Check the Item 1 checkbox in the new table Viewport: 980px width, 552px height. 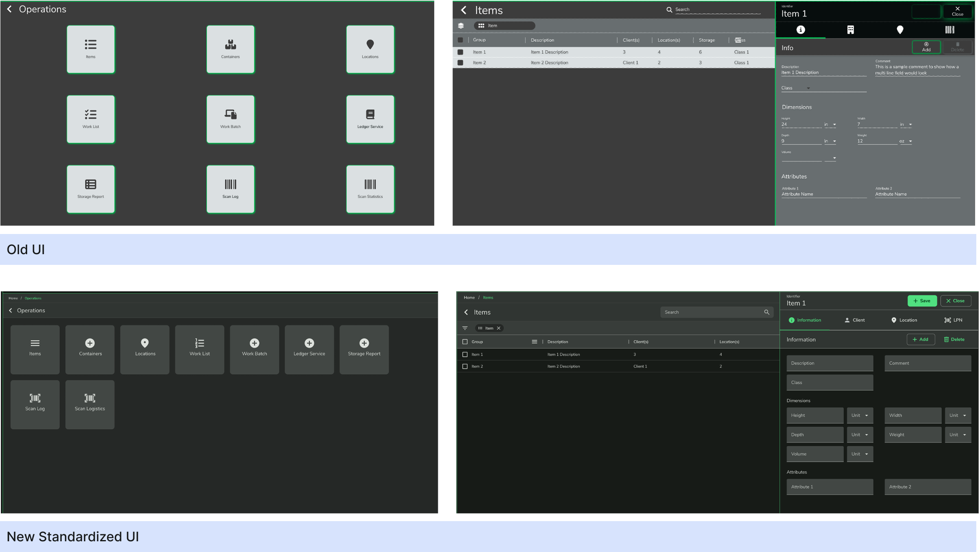click(465, 354)
